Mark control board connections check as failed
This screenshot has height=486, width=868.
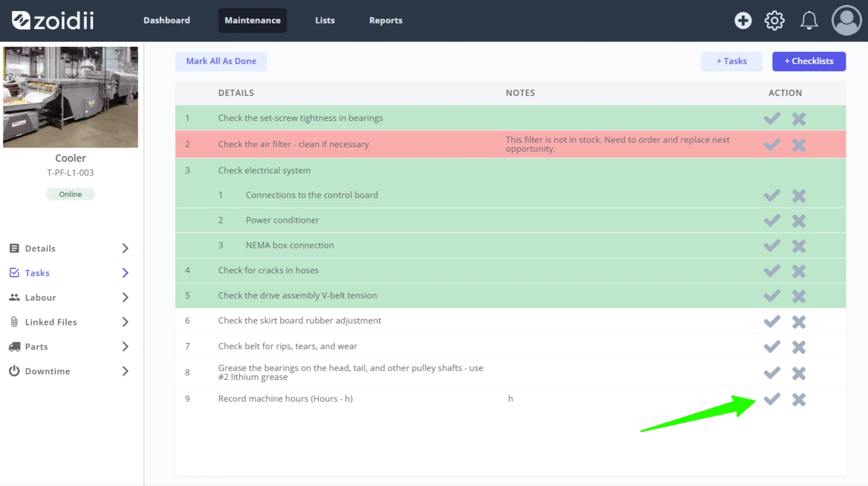pos(799,196)
